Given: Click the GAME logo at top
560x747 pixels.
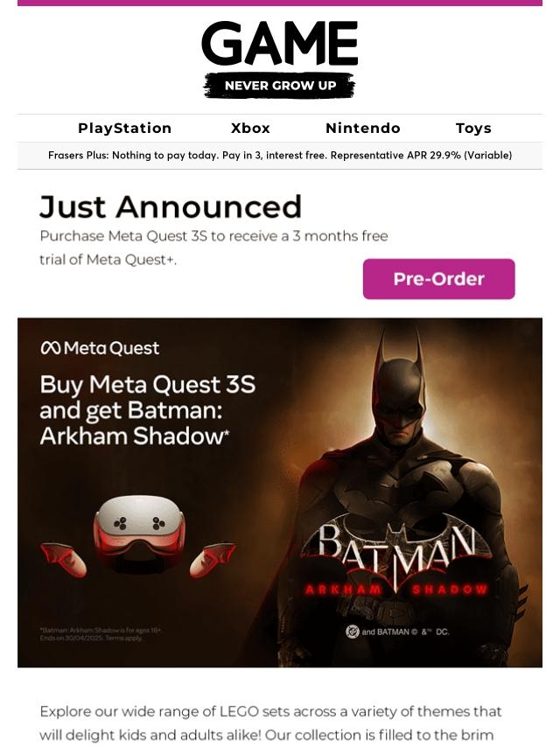Looking at the screenshot, I should (280, 44).
